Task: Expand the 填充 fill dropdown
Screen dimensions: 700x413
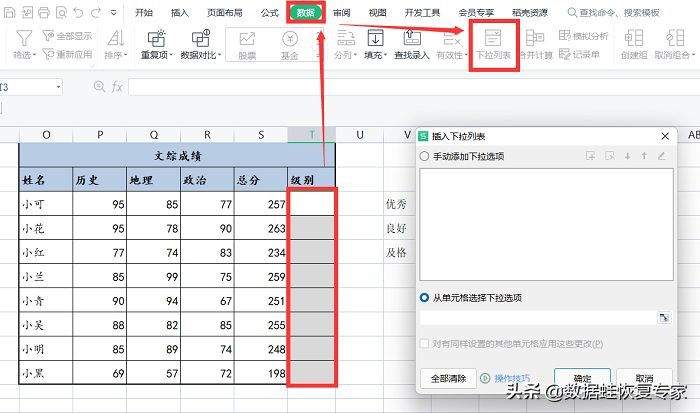Action: pos(386,55)
